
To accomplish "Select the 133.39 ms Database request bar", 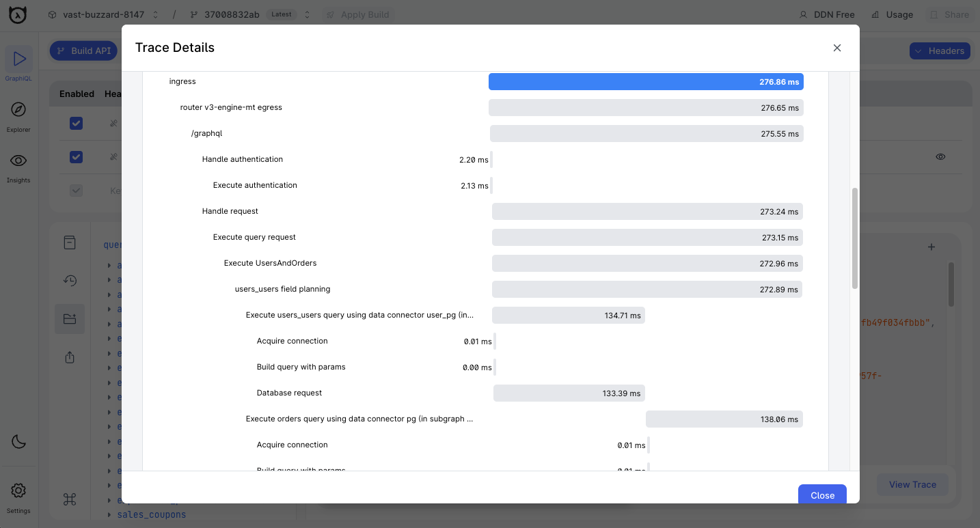I will click(569, 393).
